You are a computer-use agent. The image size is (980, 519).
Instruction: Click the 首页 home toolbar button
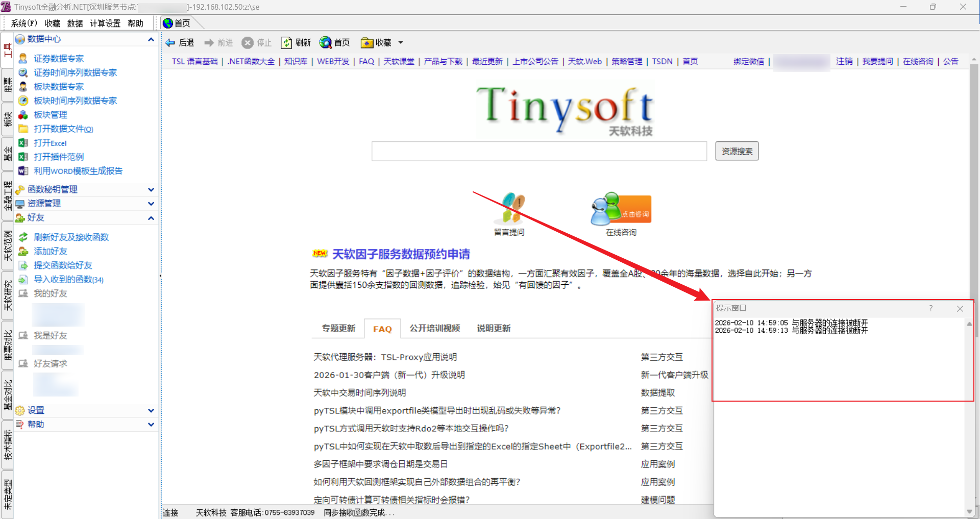(335, 43)
